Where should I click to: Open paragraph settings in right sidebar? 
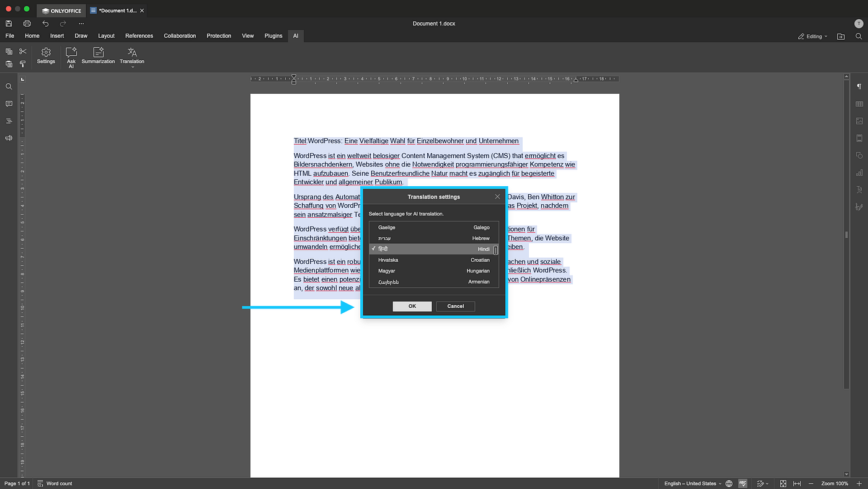(x=859, y=87)
